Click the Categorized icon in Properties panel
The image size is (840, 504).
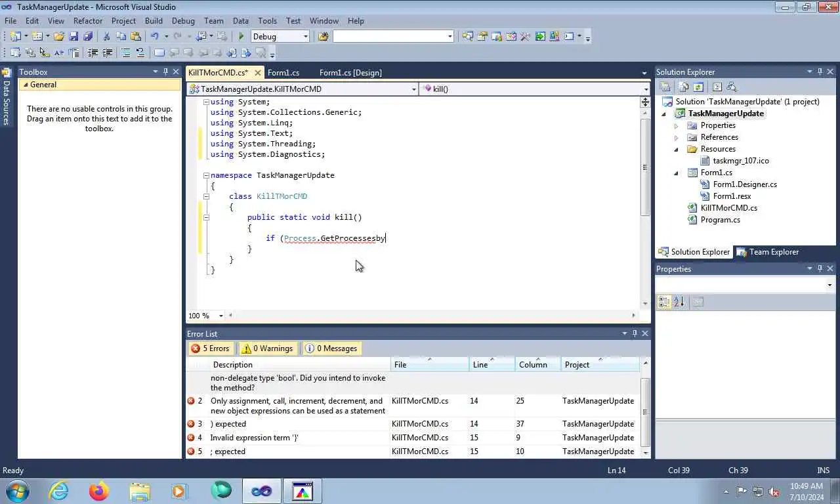coord(664,302)
